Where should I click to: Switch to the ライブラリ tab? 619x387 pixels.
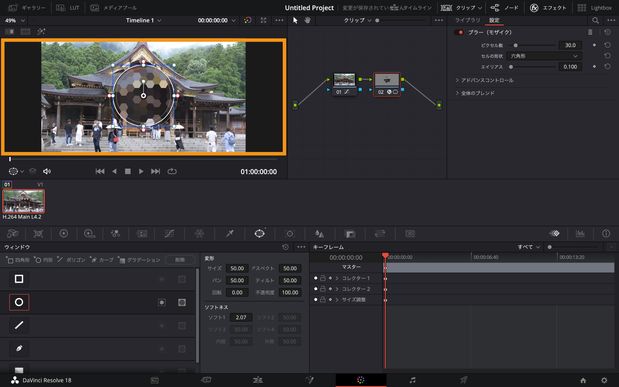click(x=467, y=20)
